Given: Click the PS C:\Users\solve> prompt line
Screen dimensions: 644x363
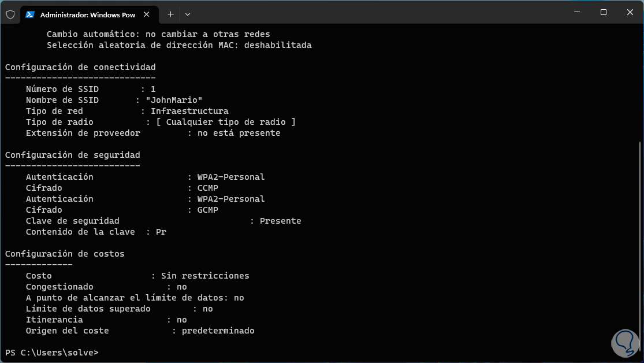Looking at the screenshot, I should 52,353.
